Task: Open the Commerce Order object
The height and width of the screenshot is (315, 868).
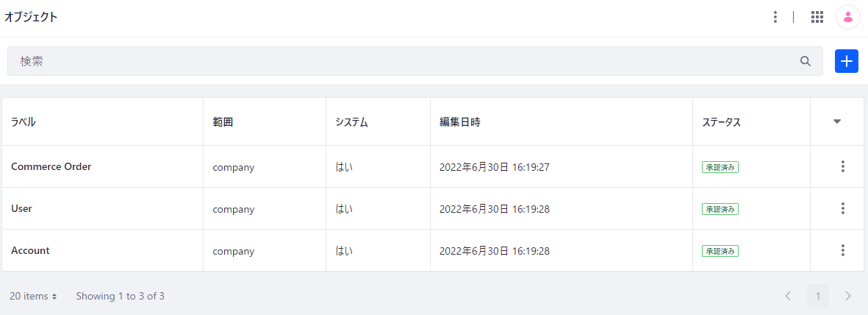Action: coord(51,166)
